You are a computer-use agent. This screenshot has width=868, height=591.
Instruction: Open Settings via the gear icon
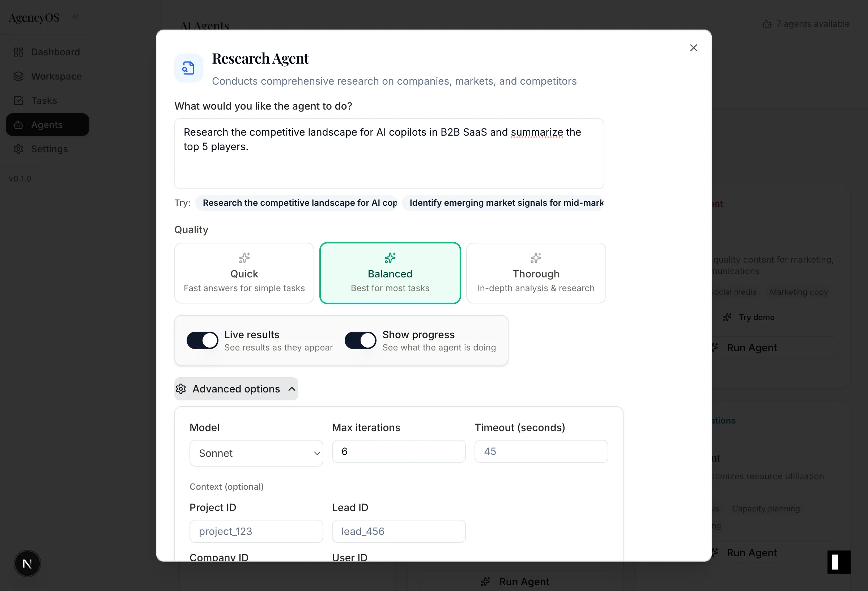click(19, 149)
